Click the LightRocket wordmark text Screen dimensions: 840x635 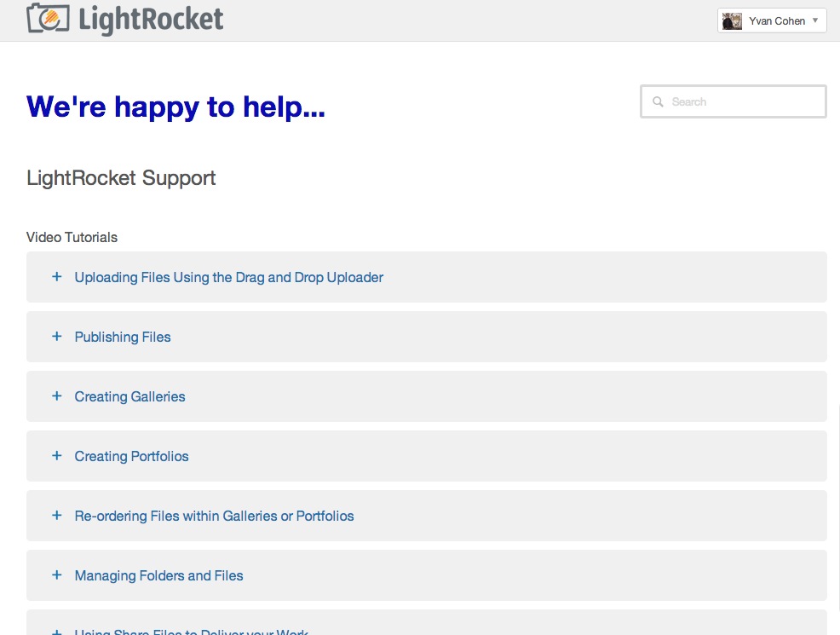(x=151, y=20)
